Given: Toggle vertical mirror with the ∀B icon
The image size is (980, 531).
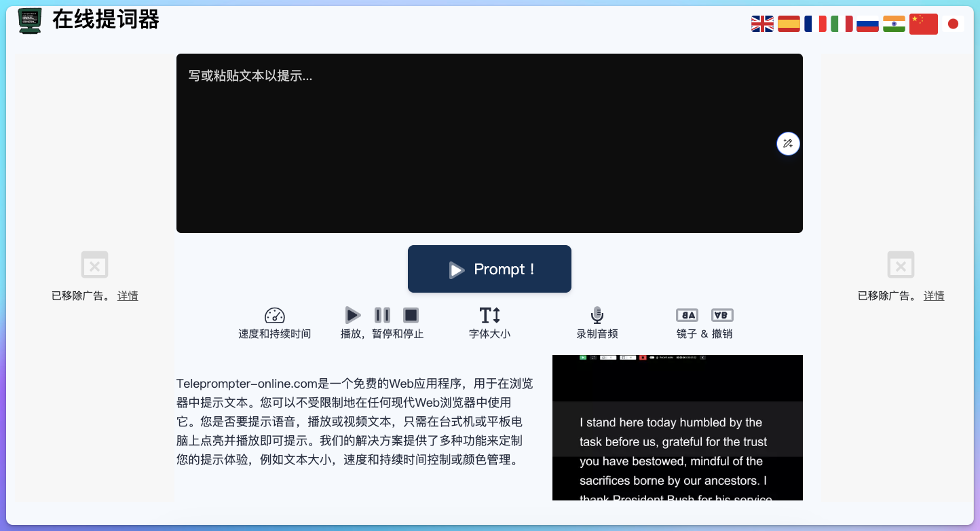Looking at the screenshot, I should click(722, 314).
